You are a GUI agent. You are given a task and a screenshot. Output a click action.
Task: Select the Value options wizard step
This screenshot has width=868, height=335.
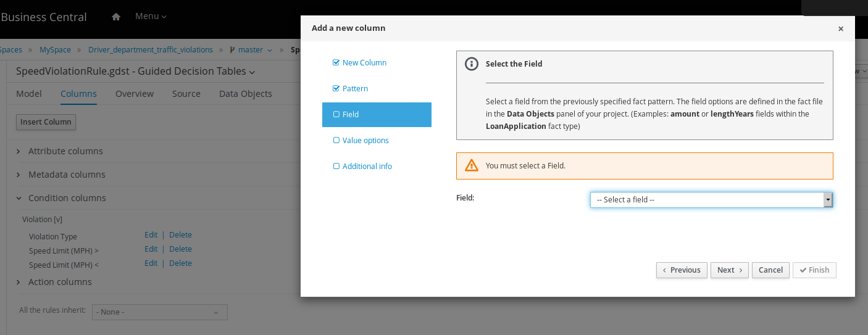click(x=365, y=141)
